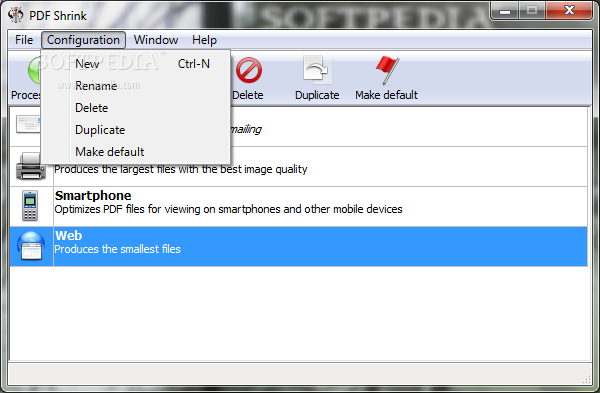Close the open Configuration menu
The width and height of the screenshot is (600, 393).
[x=83, y=40]
